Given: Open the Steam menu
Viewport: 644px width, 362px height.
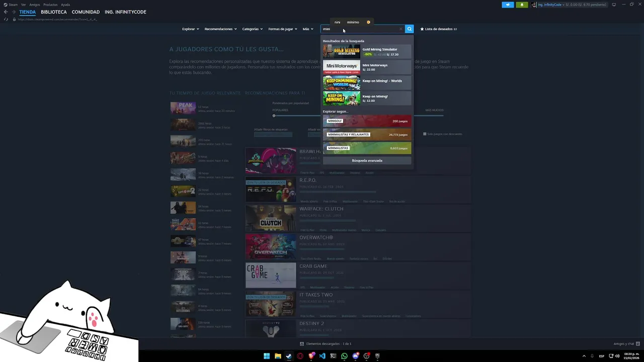Looking at the screenshot, I should pyautogui.click(x=11, y=5).
